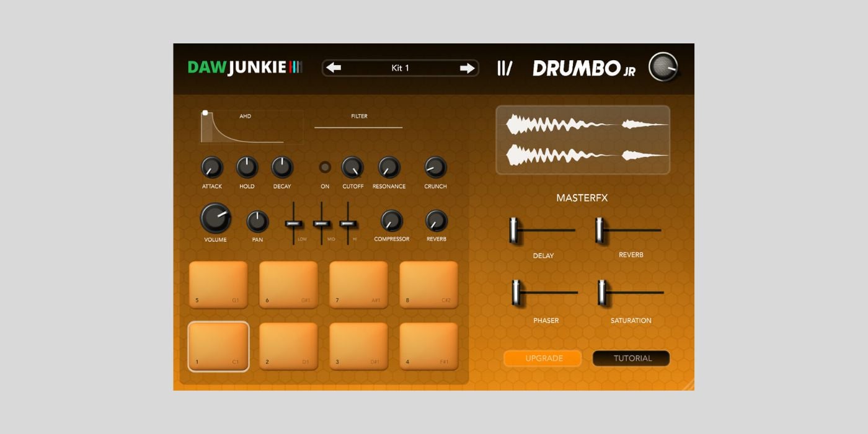Open the Tutorial button
The image size is (868, 434).
pyautogui.click(x=632, y=358)
